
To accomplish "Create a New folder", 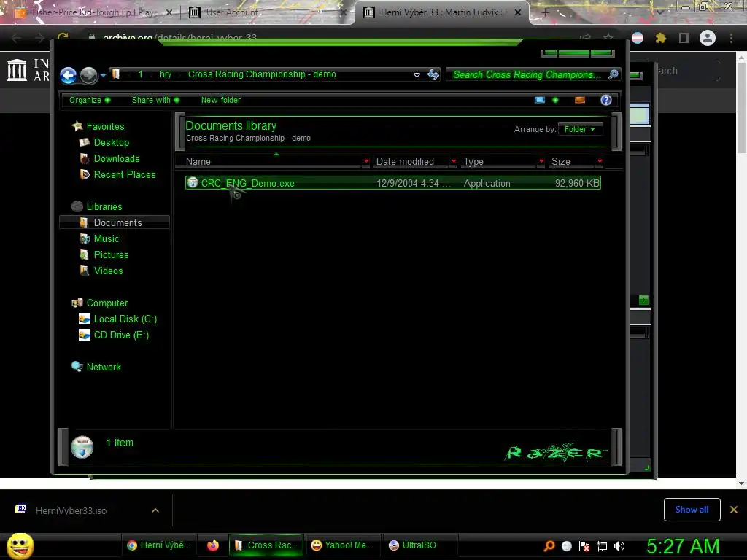I will pos(220,100).
